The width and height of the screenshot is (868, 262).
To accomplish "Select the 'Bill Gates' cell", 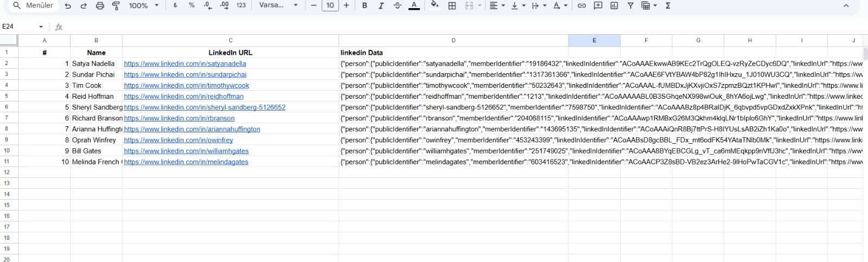I will pos(96,151).
